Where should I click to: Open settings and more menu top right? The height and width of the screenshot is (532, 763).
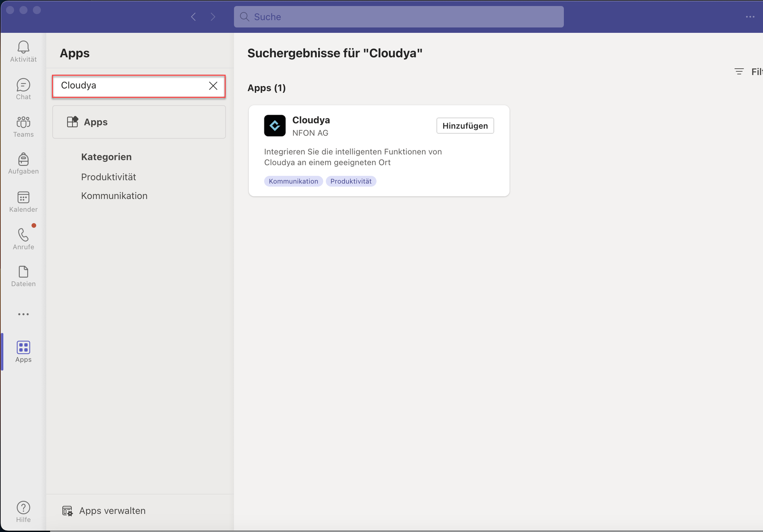click(x=750, y=17)
